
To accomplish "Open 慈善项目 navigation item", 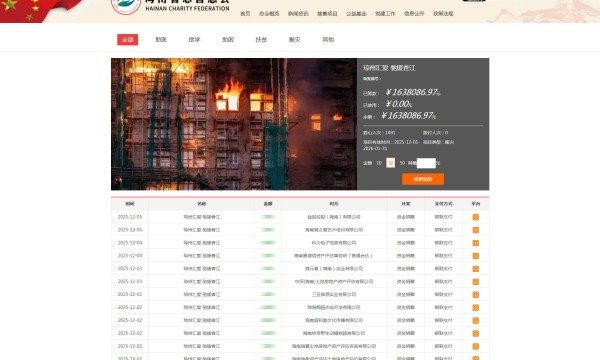I will click(327, 13).
